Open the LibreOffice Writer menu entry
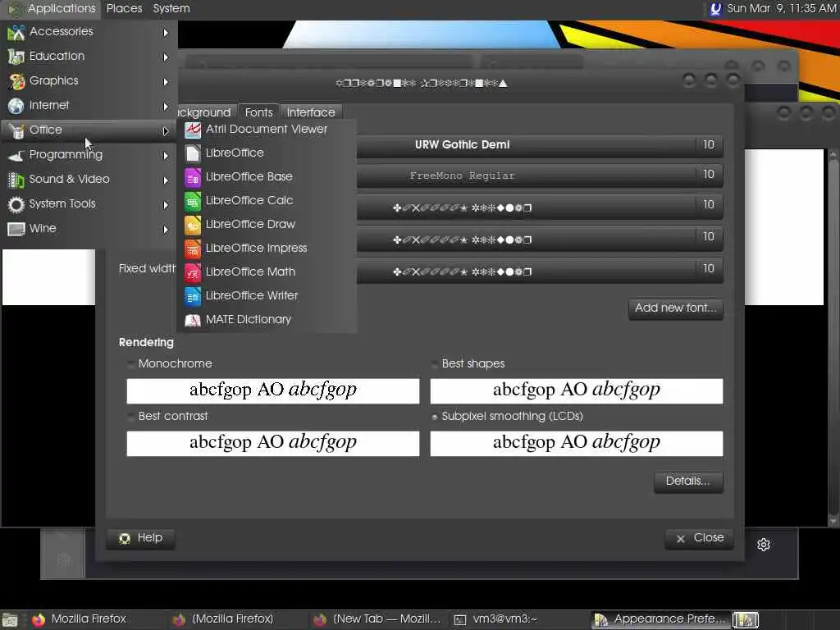 267,295
